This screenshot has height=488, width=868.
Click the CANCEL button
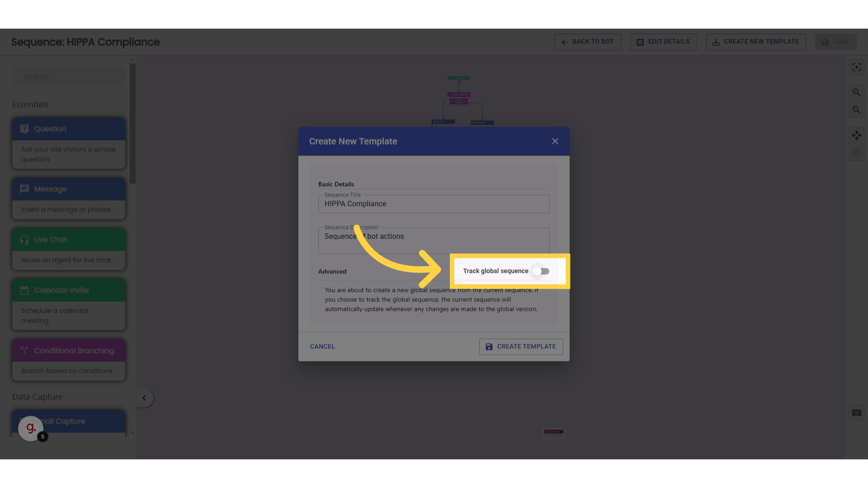pyautogui.click(x=322, y=346)
